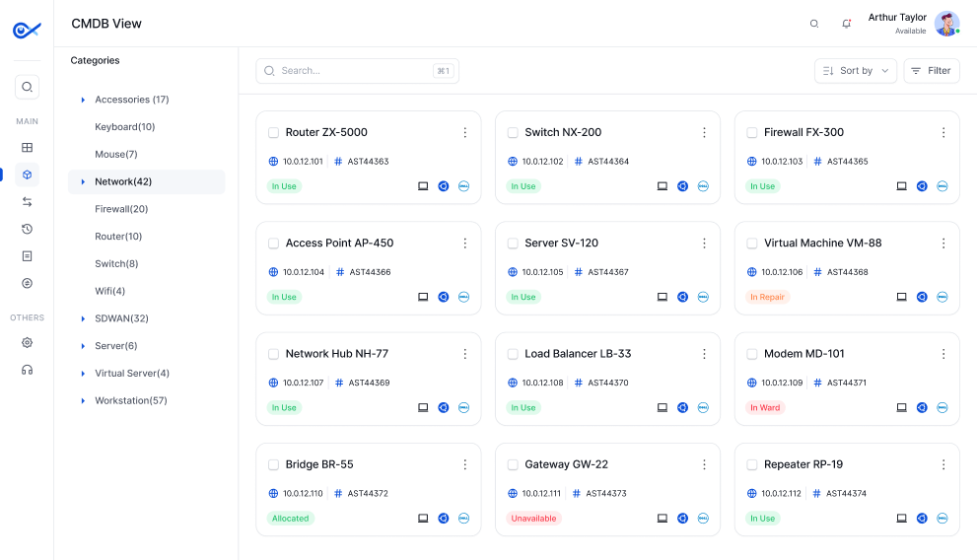The width and height of the screenshot is (977, 560).
Task: Click the Allocated badge on Bridge BR-55
Action: pyautogui.click(x=291, y=519)
